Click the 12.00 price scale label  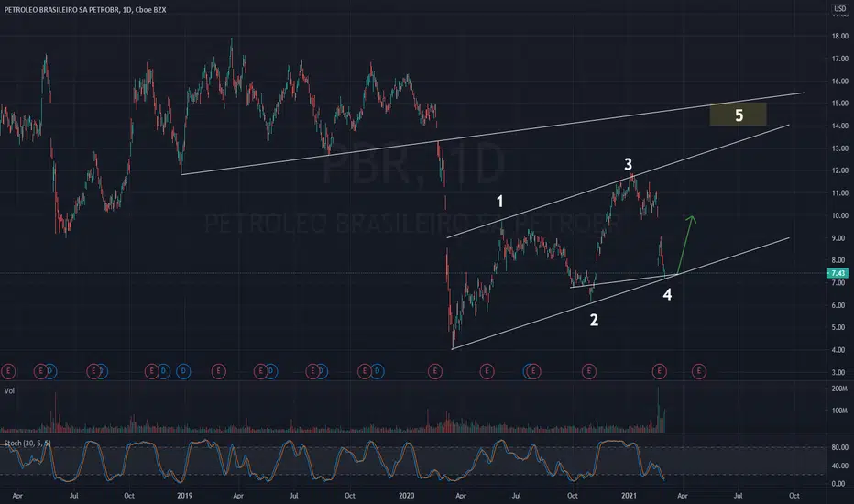(840, 170)
